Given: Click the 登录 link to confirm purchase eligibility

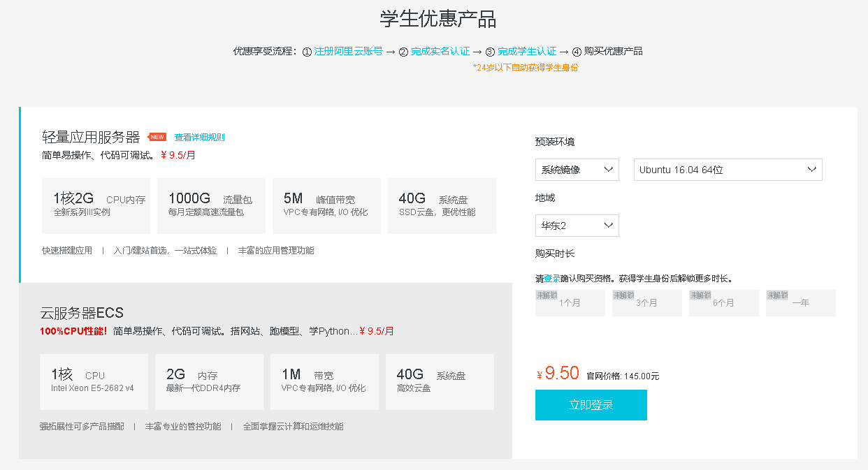Looking at the screenshot, I should [552, 277].
